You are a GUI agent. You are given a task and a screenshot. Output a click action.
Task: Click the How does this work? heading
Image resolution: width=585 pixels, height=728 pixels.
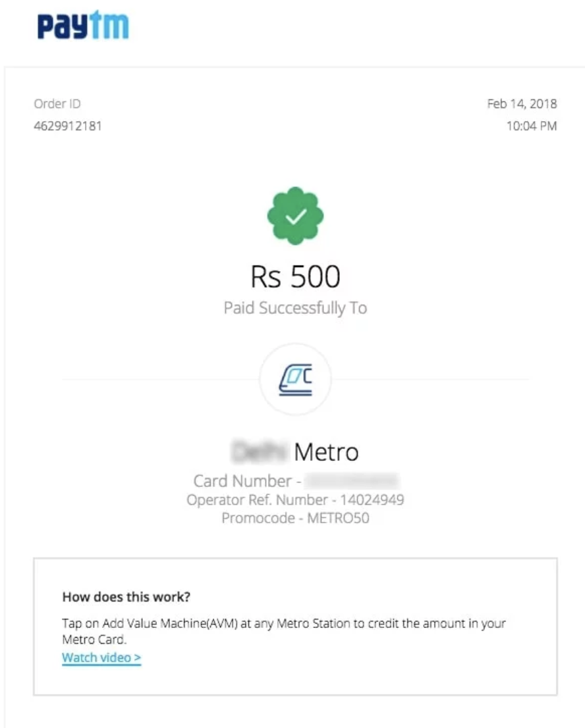click(x=126, y=596)
